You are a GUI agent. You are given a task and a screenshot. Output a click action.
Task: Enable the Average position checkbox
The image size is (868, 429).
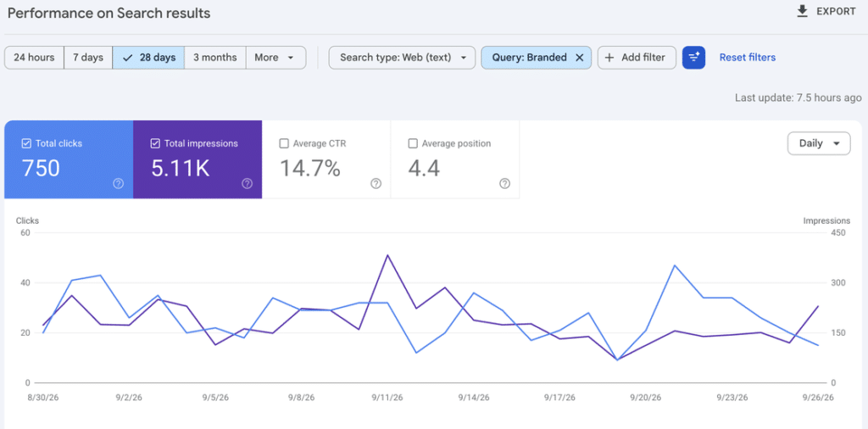[413, 143]
